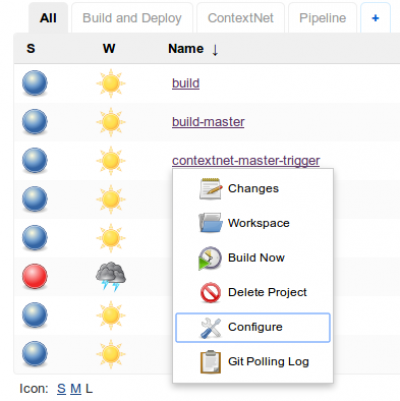Viewport: 400px width, 401px height.
Task: Click the Git Polling Log clipboard icon
Action: tap(210, 362)
